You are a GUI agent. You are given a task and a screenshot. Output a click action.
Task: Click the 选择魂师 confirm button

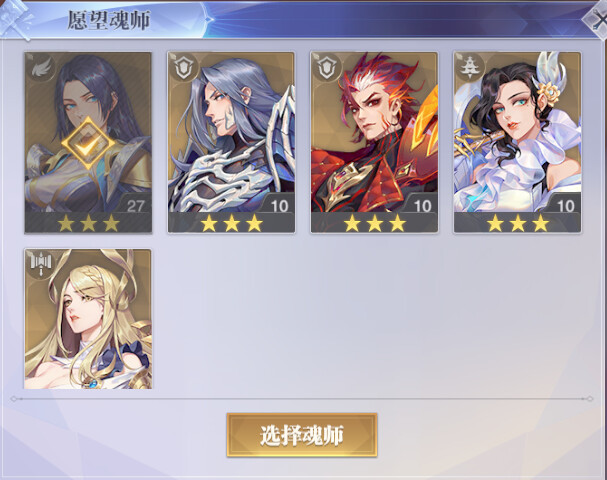coord(302,435)
